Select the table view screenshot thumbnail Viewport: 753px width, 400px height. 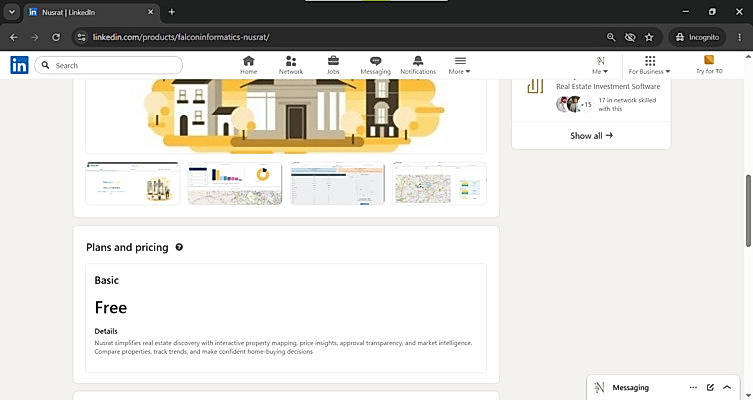click(x=337, y=183)
